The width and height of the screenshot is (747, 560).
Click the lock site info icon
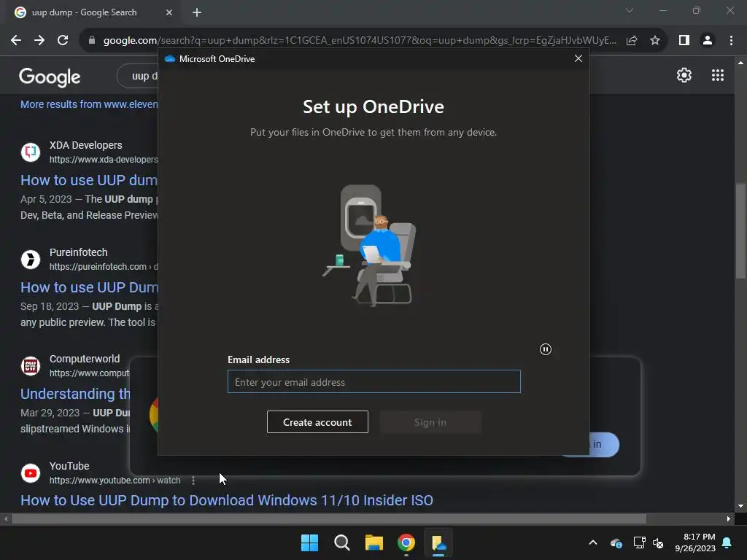[92, 41]
